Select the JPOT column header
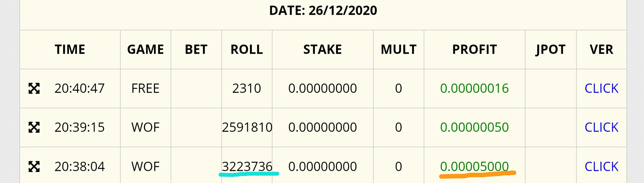 (x=551, y=49)
